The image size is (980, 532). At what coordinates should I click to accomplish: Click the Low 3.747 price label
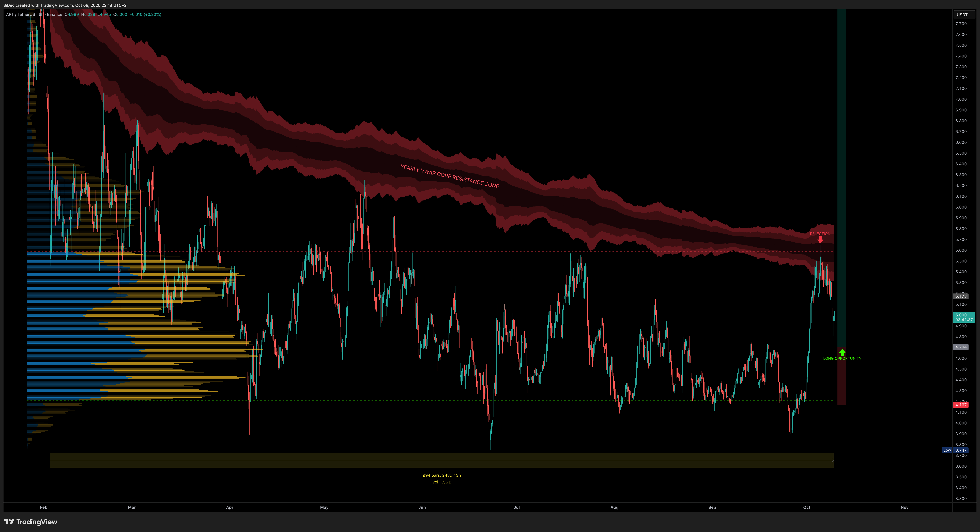click(x=955, y=450)
